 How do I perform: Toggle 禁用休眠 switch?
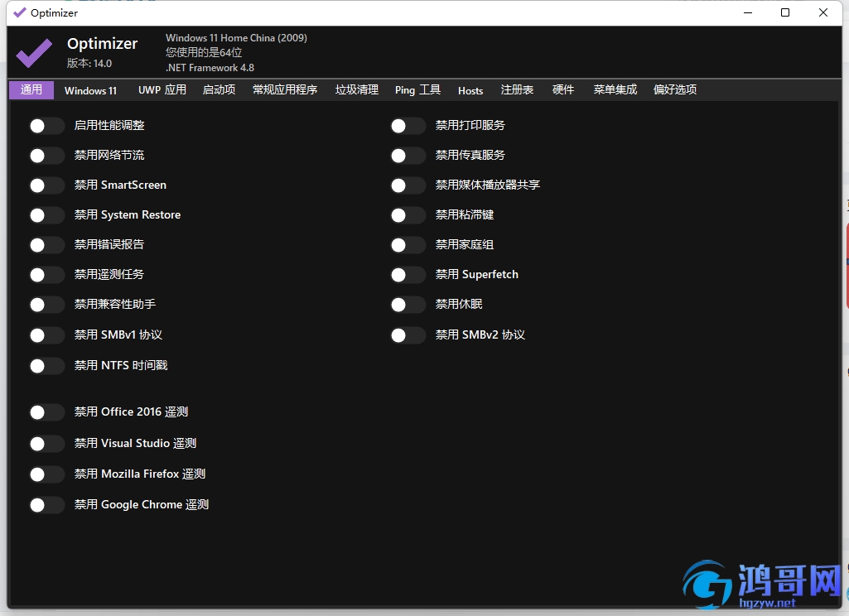(408, 305)
